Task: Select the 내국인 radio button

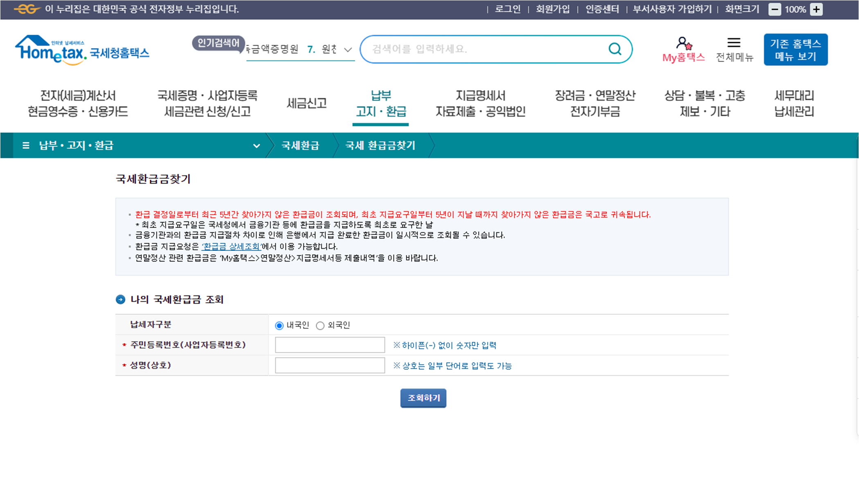Action: click(279, 325)
